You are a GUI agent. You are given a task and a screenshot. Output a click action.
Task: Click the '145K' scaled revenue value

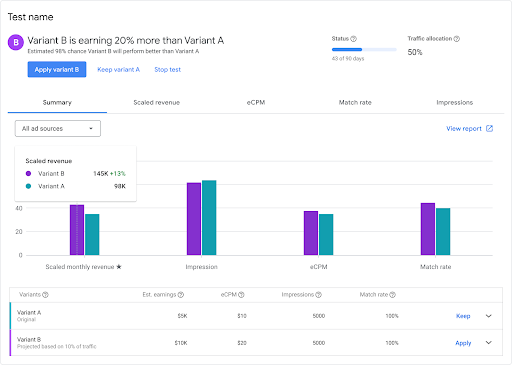pyautogui.click(x=101, y=174)
